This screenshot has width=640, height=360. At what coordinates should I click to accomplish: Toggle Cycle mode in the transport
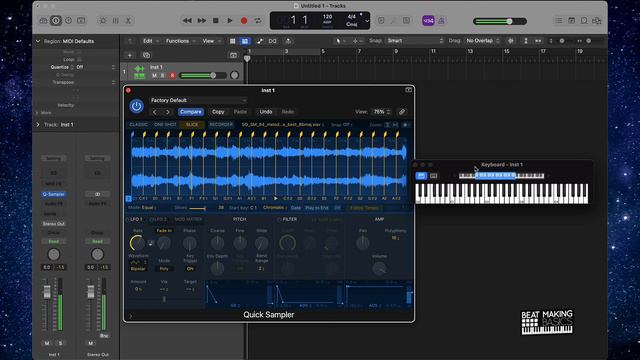point(258,20)
